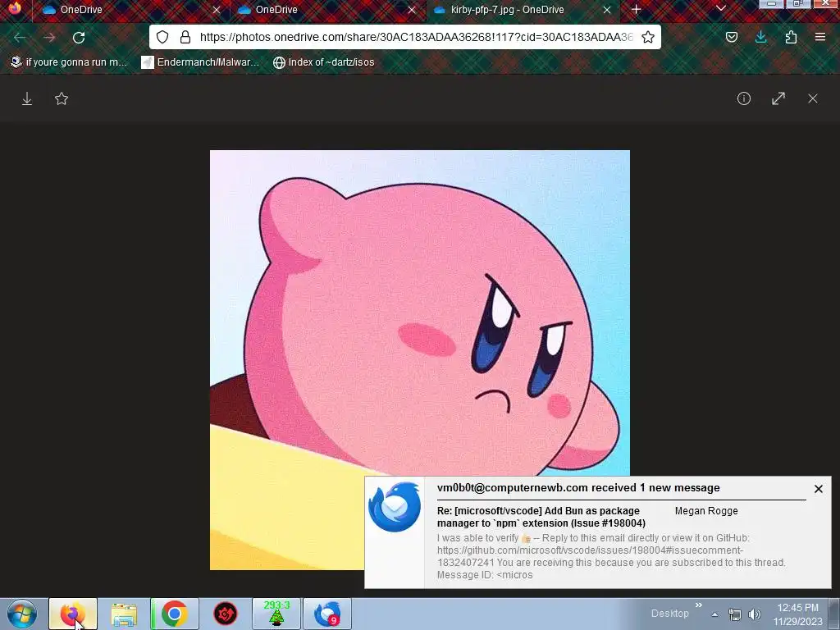Click Firefox taskbar icon
This screenshot has height=630, width=840.
pyautogui.click(x=73, y=614)
